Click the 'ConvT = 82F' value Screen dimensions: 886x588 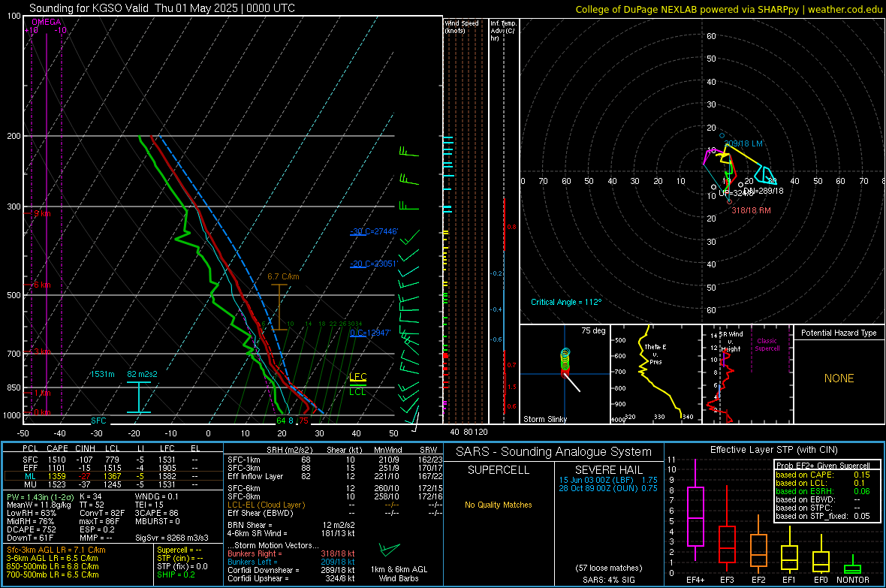[x=102, y=513]
